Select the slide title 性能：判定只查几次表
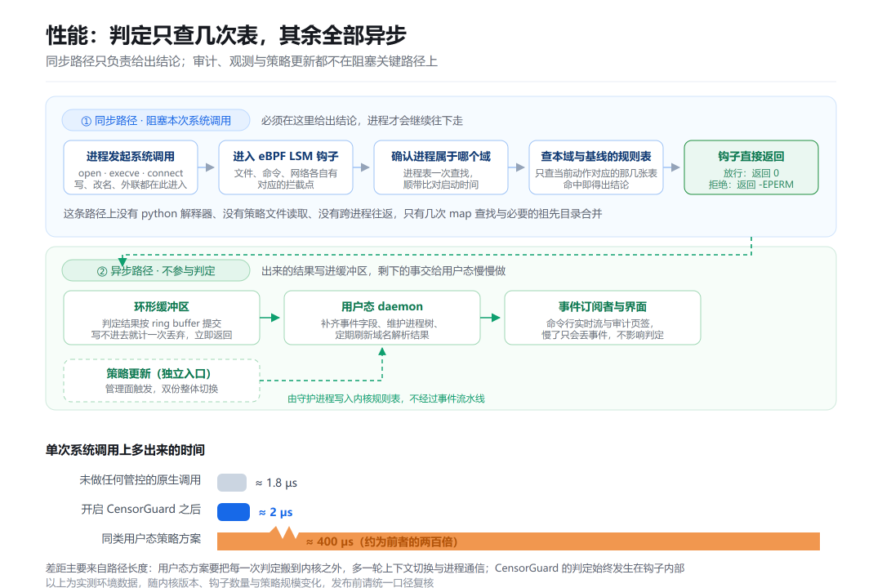The width and height of the screenshot is (882, 588). tap(225, 35)
